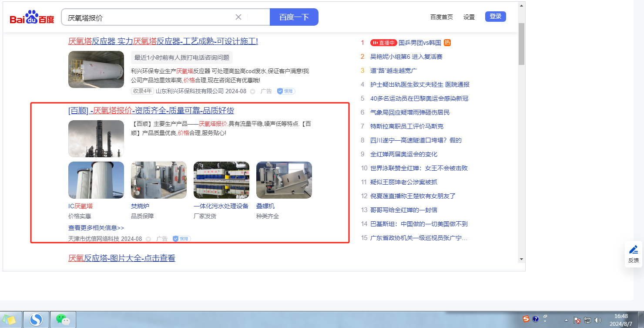Click the 直播中 live badge
The width and height of the screenshot is (644, 328).
(383, 43)
